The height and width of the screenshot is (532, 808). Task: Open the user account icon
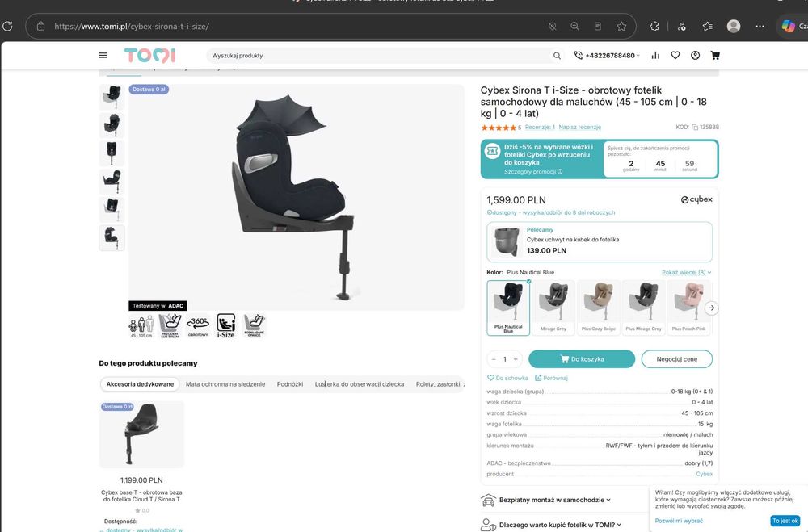click(x=695, y=55)
